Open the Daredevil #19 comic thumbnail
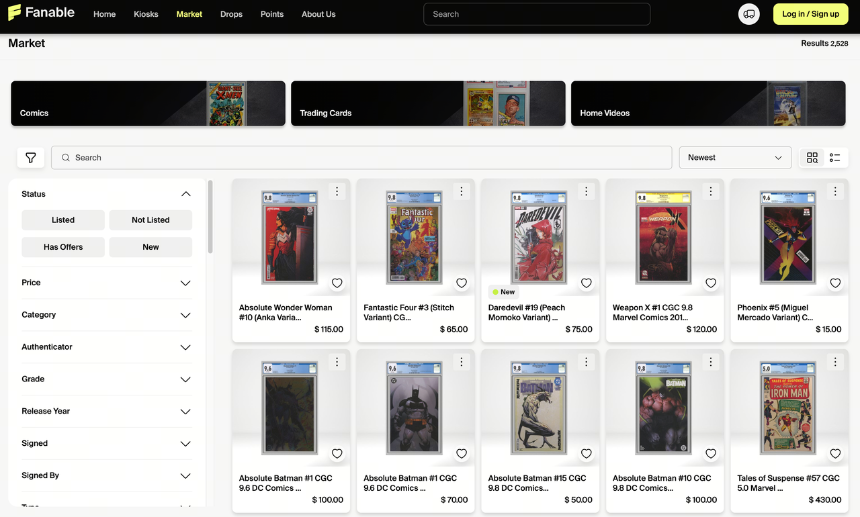 [538, 236]
